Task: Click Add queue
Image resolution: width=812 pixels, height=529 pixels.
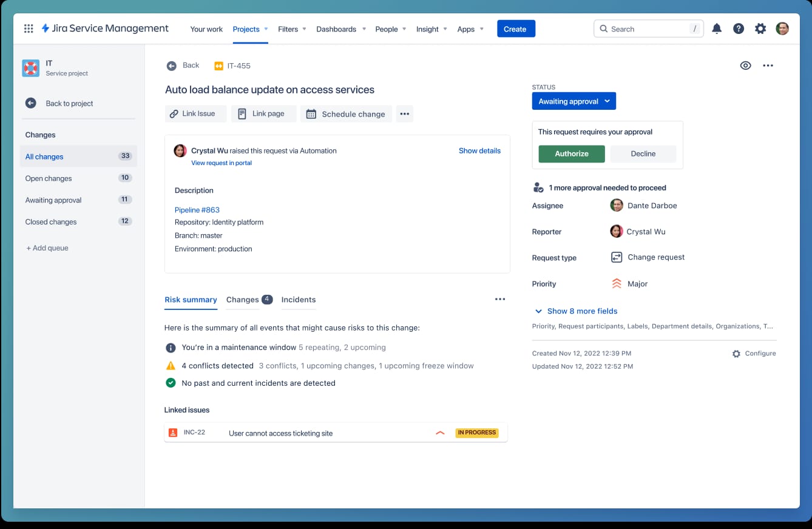Action: [47, 248]
